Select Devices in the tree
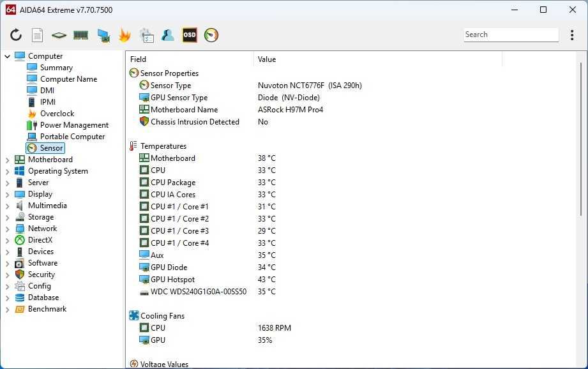Viewport: 588px width, 369px height. tap(40, 252)
